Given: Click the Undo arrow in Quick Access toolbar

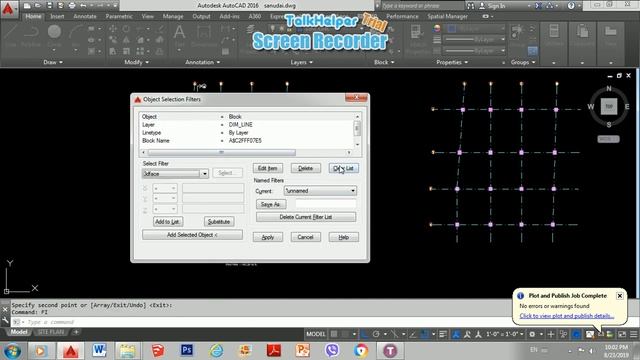Looking at the screenshot, I should [x=83, y=6].
